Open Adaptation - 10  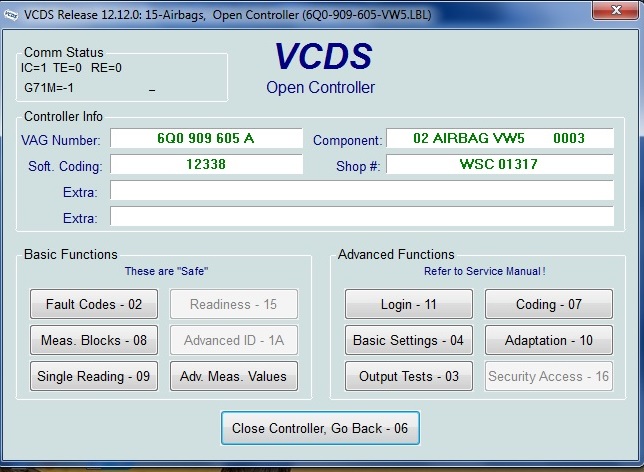[x=549, y=340]
